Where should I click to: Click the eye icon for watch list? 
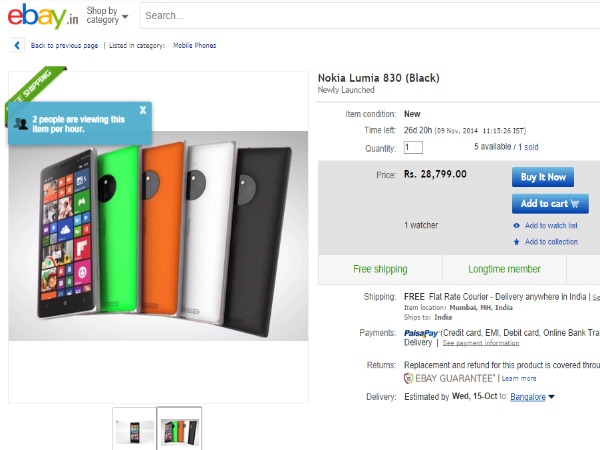click(516, 226)
